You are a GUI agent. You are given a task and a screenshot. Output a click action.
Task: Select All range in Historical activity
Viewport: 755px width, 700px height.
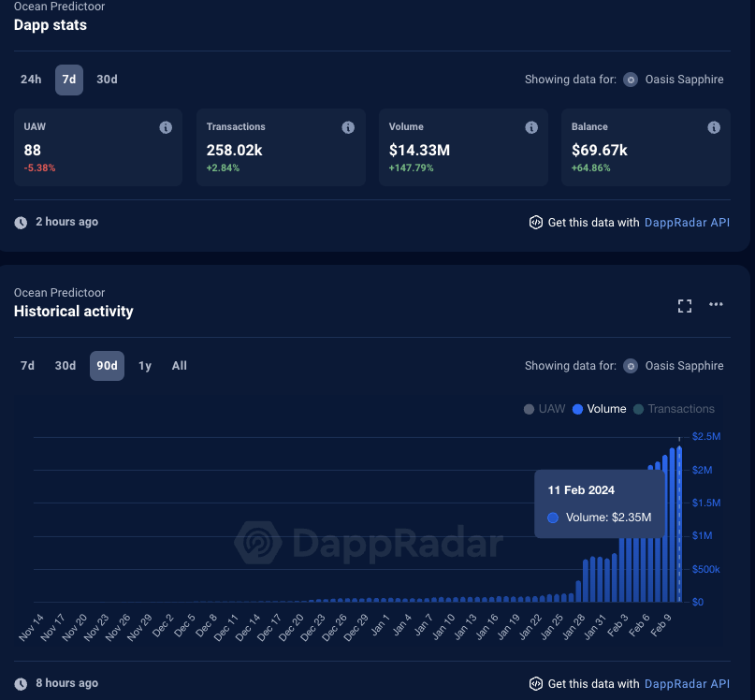click(179, 366)
